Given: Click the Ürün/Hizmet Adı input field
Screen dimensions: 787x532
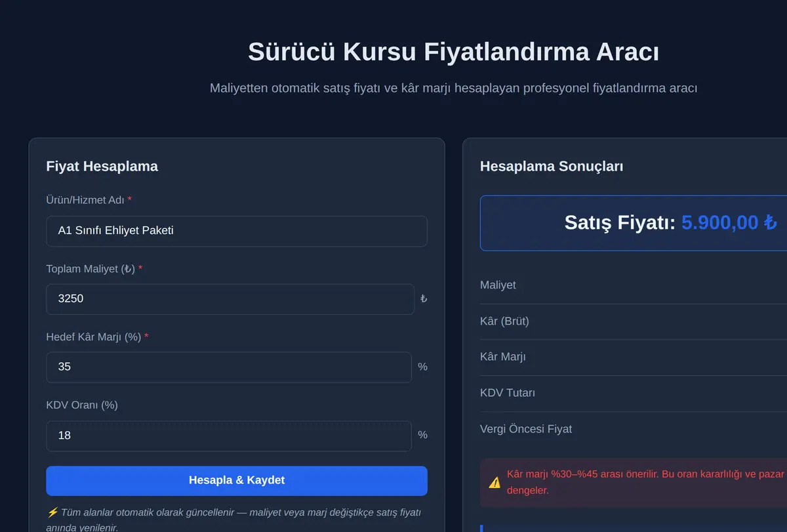Looking at the screenshot, I should (x=236, y=231).
